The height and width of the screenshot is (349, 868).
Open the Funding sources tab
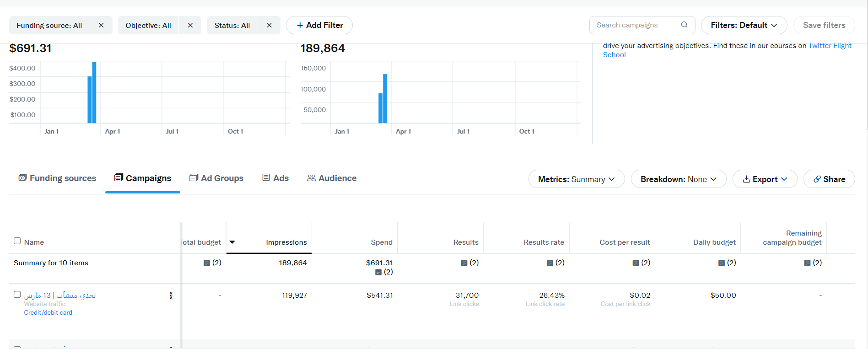click(57, 178)
